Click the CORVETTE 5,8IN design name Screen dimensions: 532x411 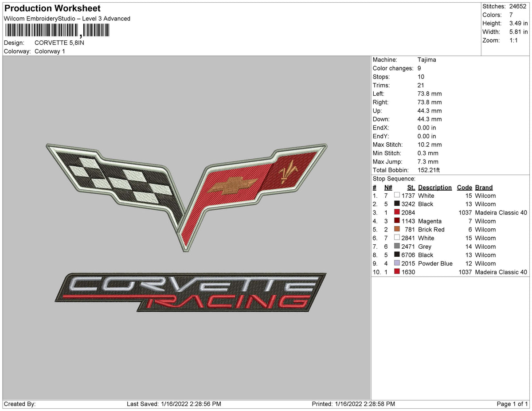pyautogui.click(x=59, y=43)
